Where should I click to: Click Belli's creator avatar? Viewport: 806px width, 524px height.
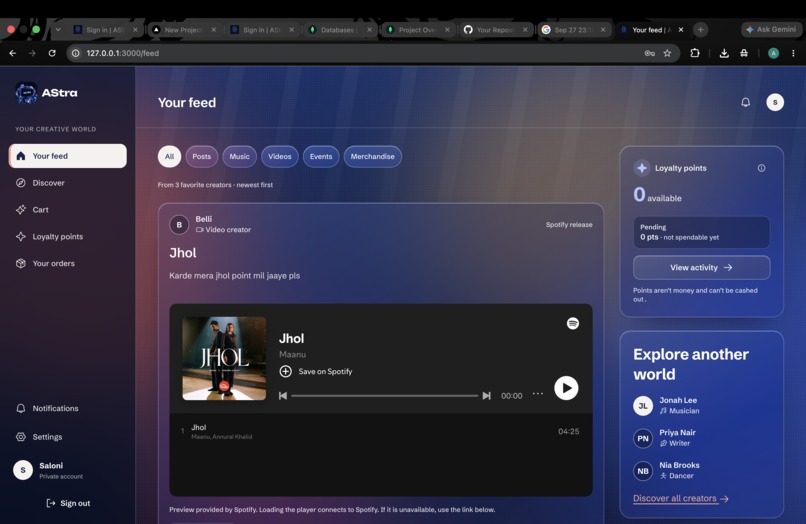tap(179, 225)
